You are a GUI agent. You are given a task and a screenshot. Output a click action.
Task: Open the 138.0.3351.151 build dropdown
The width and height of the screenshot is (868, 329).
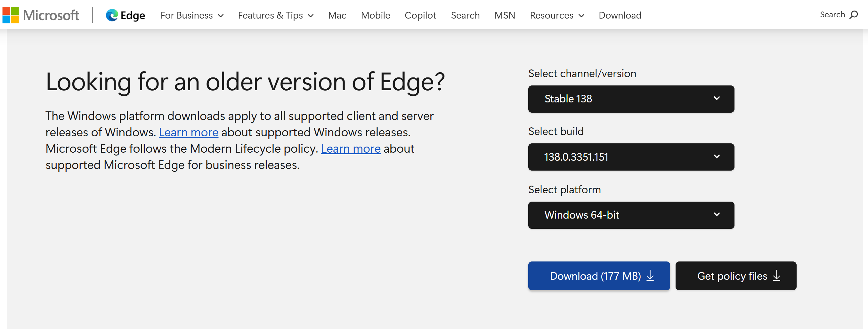(631, 157)
